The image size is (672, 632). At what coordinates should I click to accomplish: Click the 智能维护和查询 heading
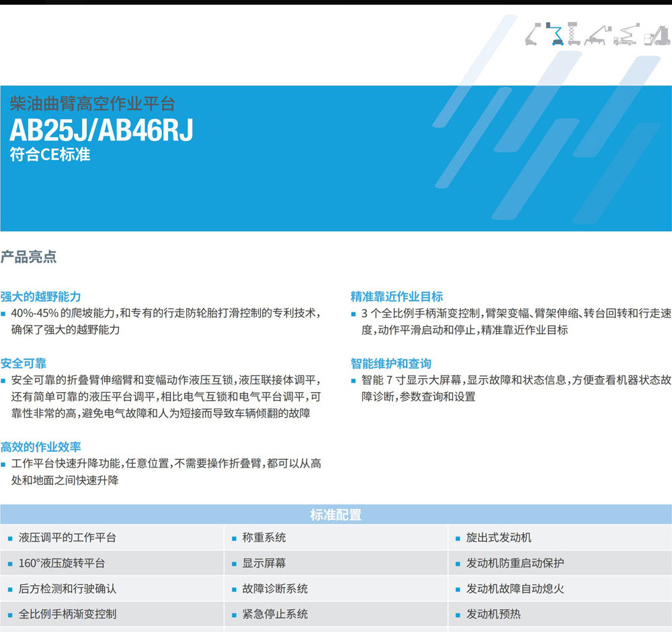click(x=391, y=363)
